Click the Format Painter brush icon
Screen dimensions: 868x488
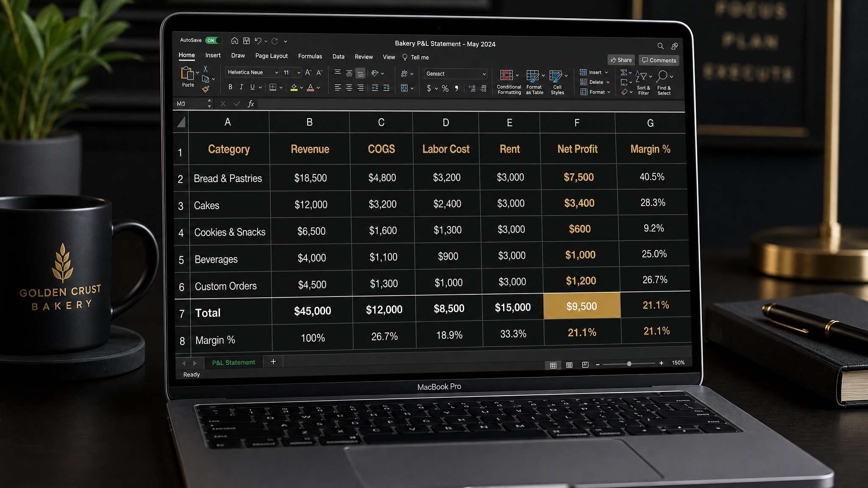[206, 89]
